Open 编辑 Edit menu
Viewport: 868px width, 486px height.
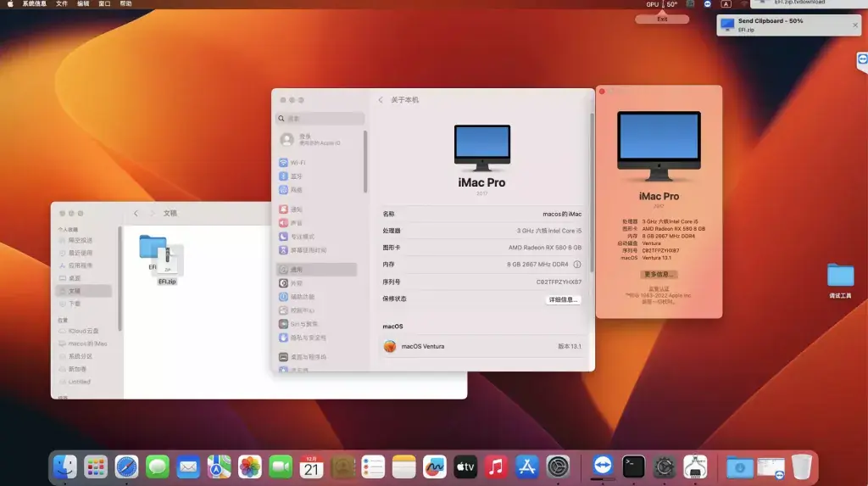83,4
